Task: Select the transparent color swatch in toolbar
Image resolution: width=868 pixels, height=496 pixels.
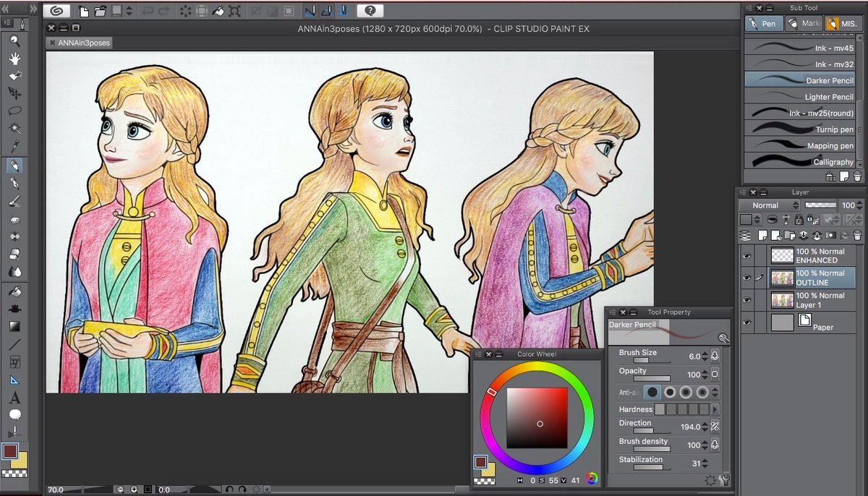Action: coord(14,474)
